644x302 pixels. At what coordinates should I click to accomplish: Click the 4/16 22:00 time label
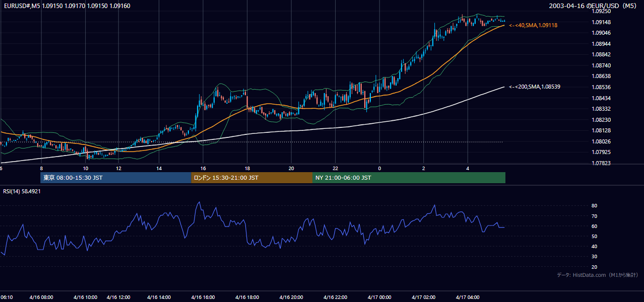click(x=335, y=297)
